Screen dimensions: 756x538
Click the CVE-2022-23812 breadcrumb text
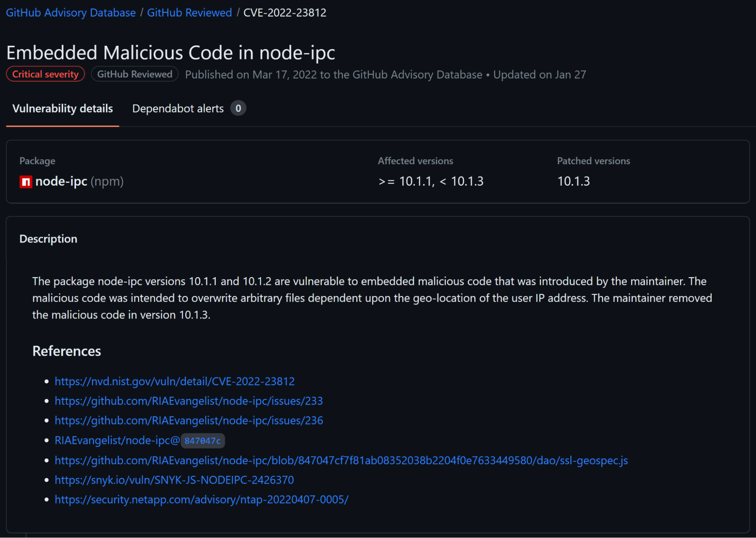[x=285, y=12]
